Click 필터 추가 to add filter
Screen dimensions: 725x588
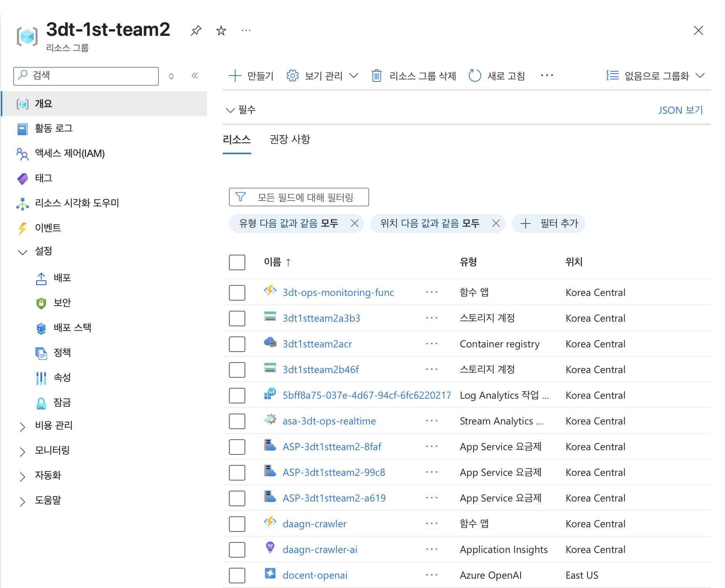(549, 224)
